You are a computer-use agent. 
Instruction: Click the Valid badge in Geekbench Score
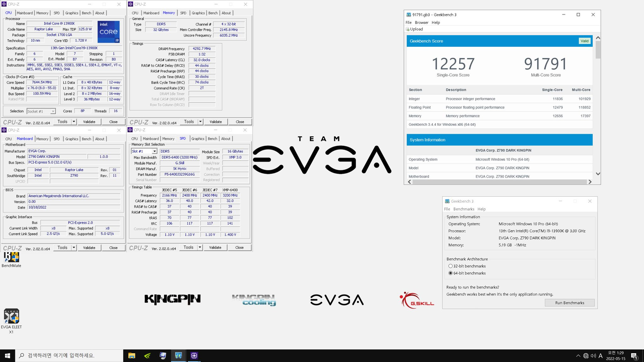click(x=584, y=41)
